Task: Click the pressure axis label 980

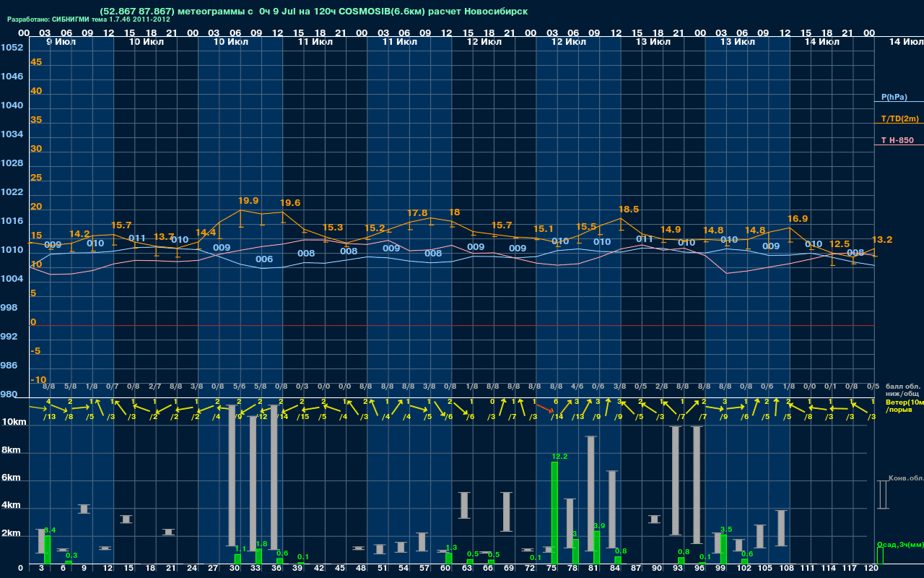Action: click(x=9, y=394)
